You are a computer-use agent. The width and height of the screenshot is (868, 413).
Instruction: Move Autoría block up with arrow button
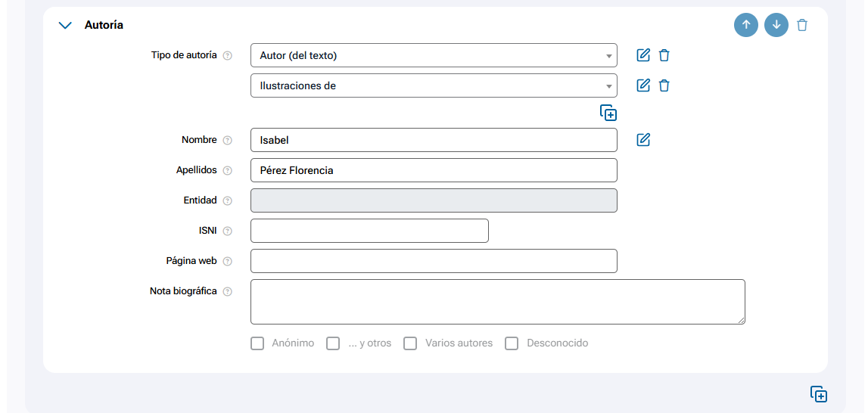745,25
